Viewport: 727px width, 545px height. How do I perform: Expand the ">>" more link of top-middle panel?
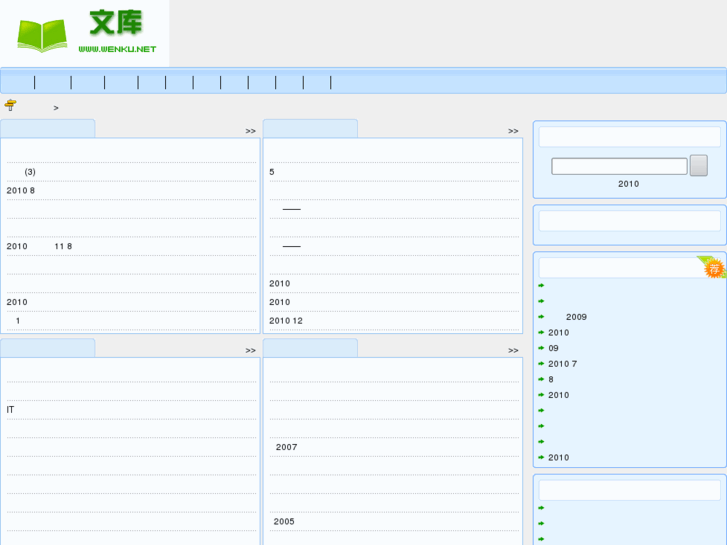pos(513,131)
